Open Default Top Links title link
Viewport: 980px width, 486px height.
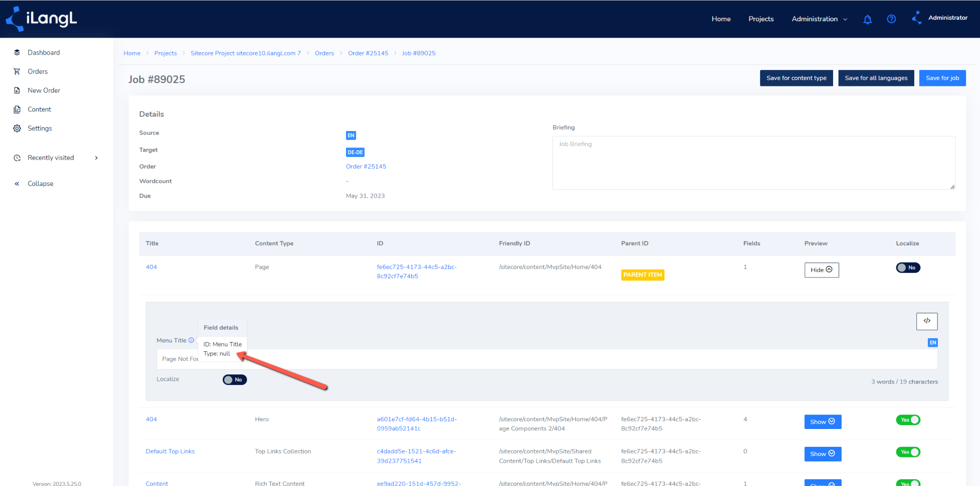[x=170, y=451]
